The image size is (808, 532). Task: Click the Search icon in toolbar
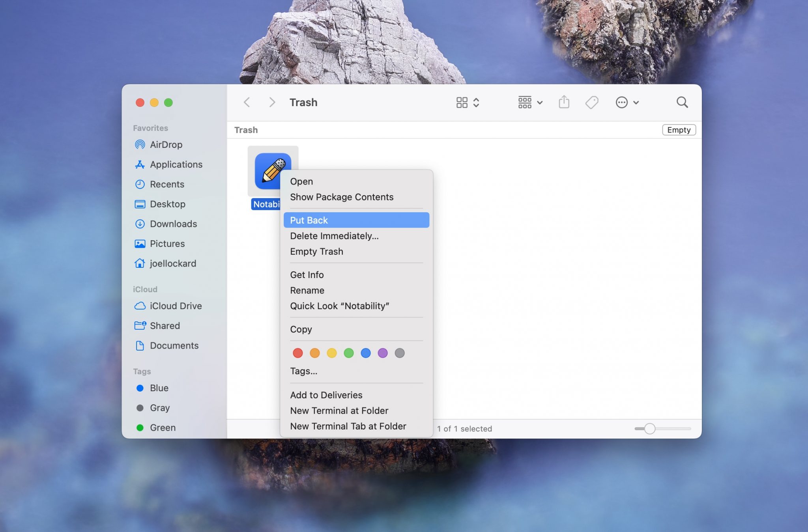(681, 102)
